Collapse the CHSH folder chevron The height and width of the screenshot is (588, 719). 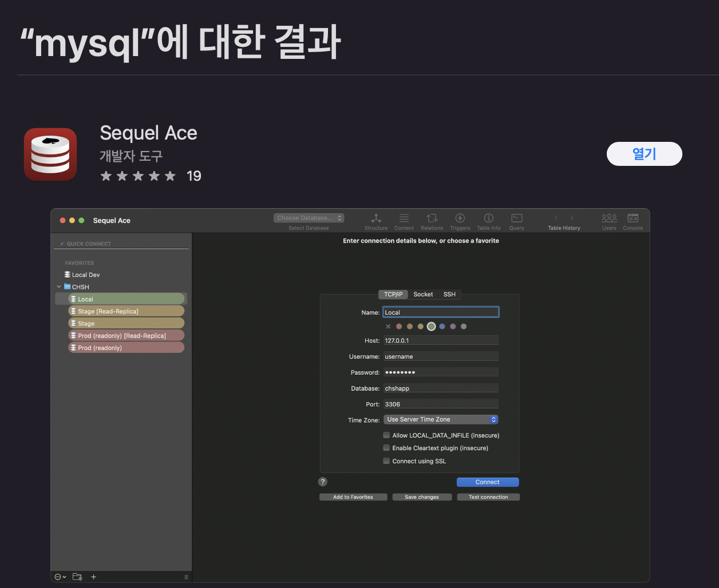coord(59,287)
